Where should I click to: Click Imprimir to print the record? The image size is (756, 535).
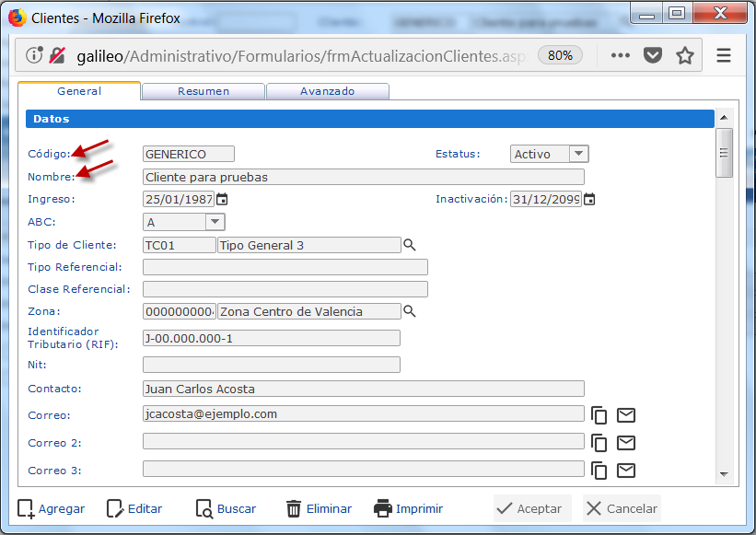pos(408,508)
